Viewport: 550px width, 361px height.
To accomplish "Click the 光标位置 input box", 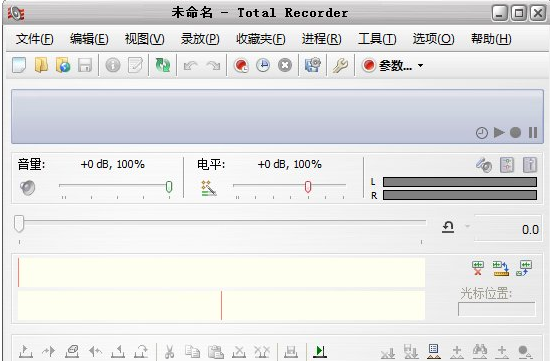I will point(497,309).
